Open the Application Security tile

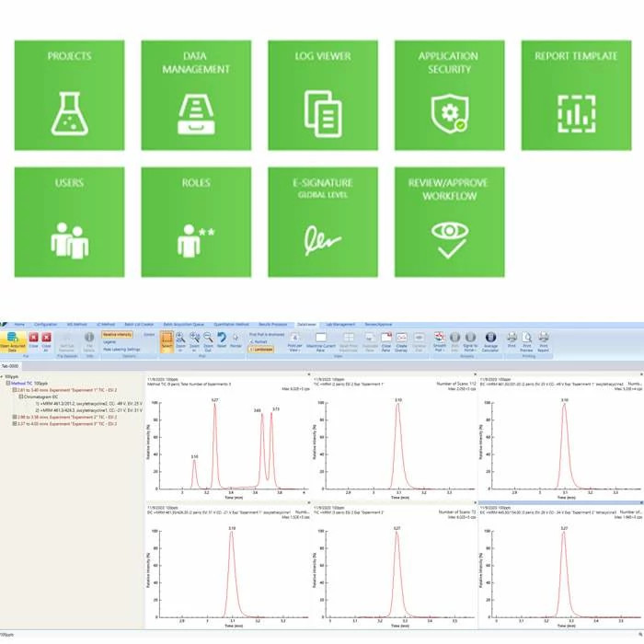449,96
